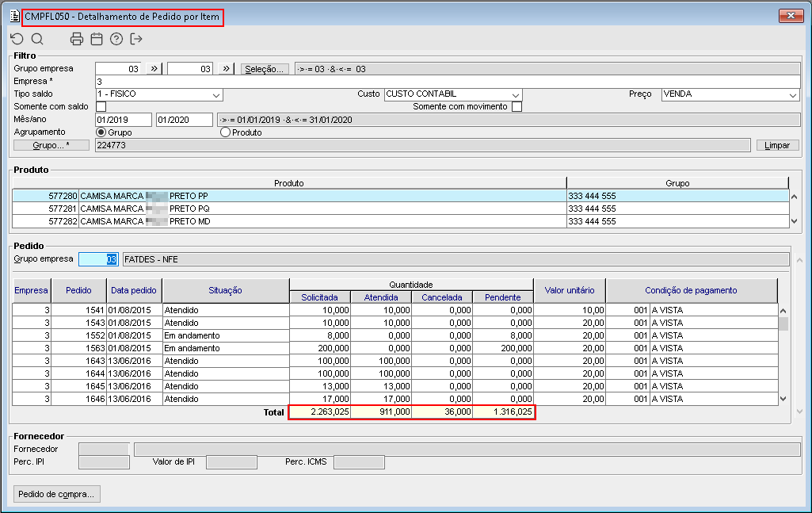Click down arrow of order grid scrollbar
The width and height of the screenshot is (812, 513).
pyautogui.click(x=783, y=400)
